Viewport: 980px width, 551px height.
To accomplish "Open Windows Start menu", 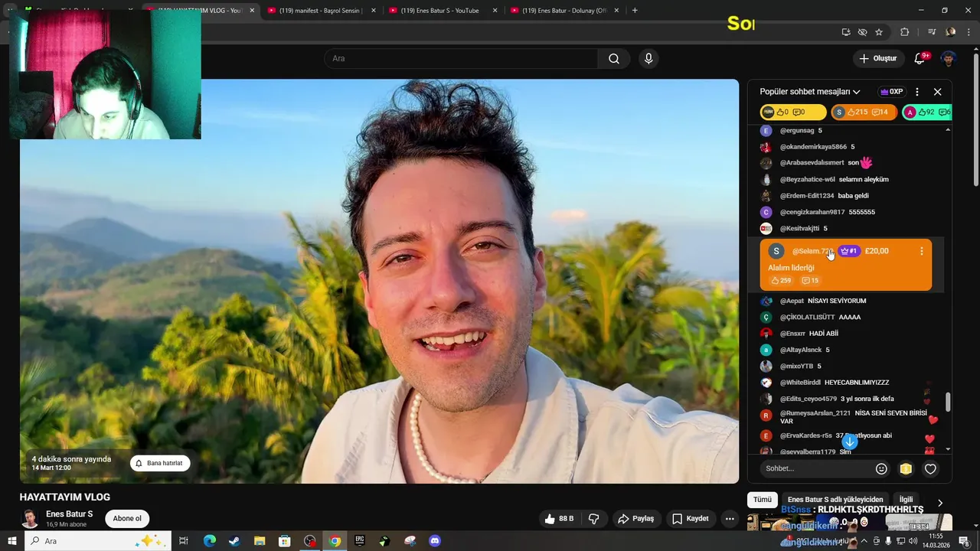I will [11, 541].
